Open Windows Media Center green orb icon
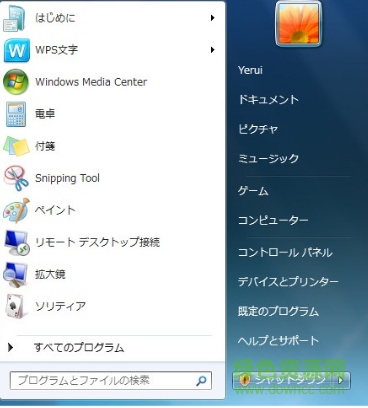Screen dimensions: 368x408 pos(16,82)
